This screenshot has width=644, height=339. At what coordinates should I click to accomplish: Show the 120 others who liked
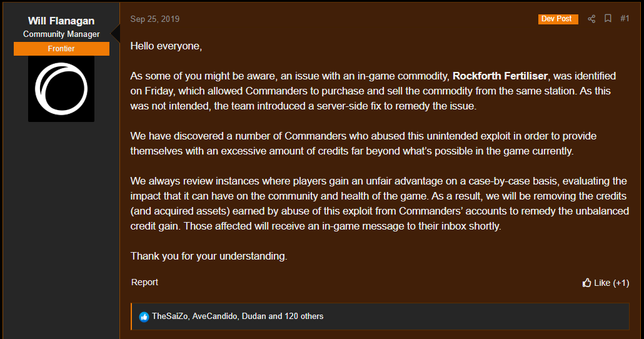[x=304, y=316]
